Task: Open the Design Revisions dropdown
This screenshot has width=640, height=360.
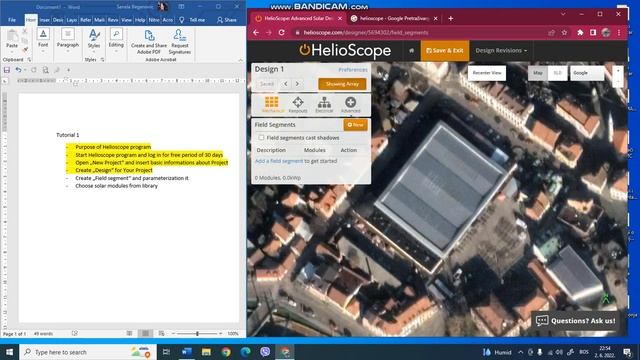Action: coord(501,51)
